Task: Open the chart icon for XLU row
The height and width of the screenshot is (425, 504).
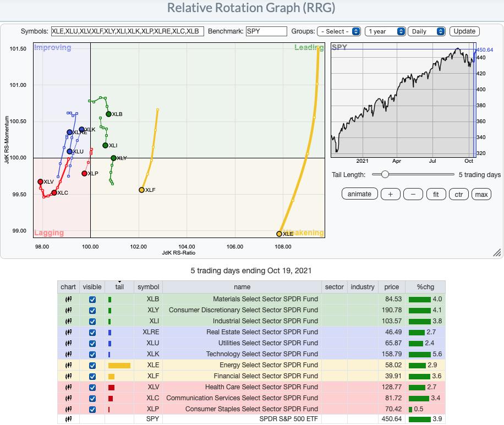Action: [x=68, y=344]
